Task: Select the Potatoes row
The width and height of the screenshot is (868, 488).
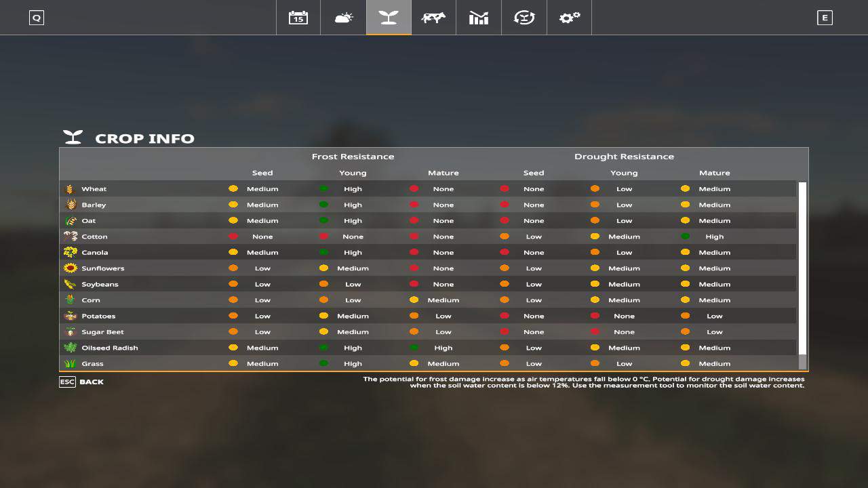Action: (x=98, y=316)
